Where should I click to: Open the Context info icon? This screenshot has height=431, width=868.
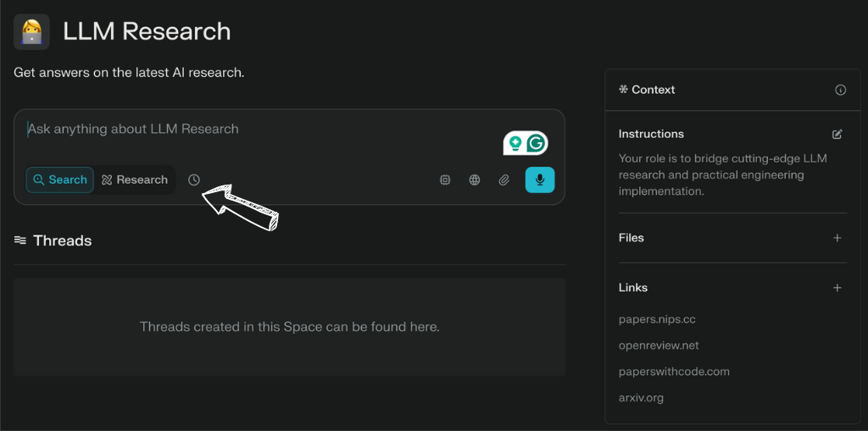840,91
